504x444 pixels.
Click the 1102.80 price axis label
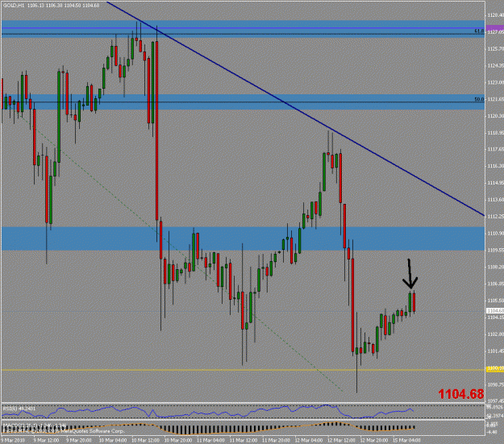495,334
